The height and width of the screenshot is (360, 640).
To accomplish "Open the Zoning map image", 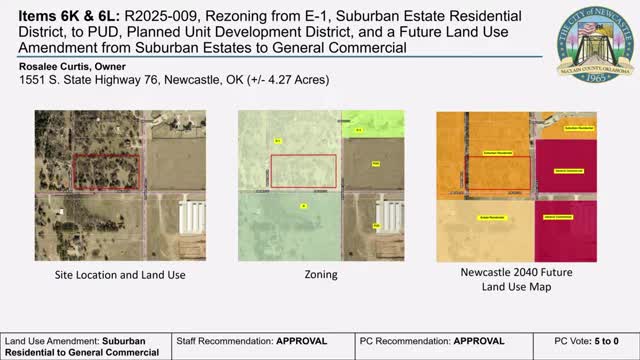I will click(321, 185).
